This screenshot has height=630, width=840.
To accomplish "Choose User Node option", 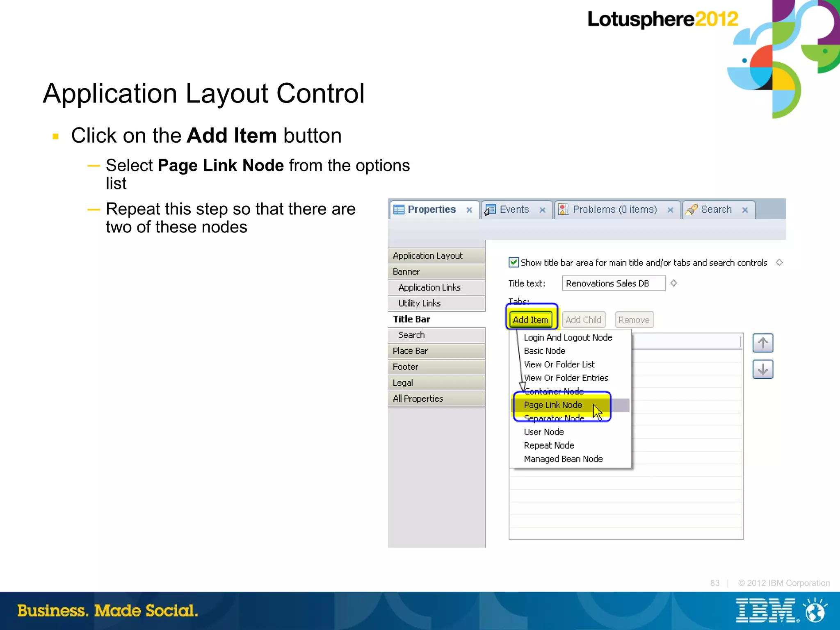I will 570,432.
